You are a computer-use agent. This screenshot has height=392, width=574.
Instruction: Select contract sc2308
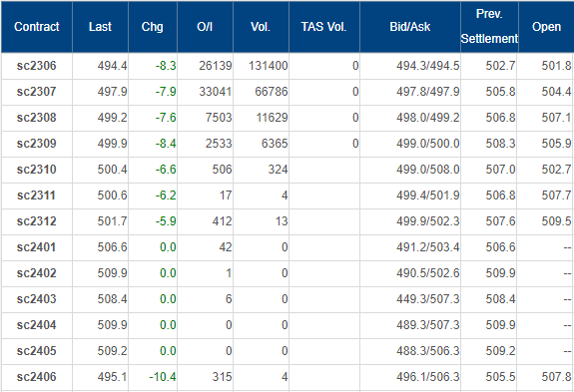click(37, 118)
